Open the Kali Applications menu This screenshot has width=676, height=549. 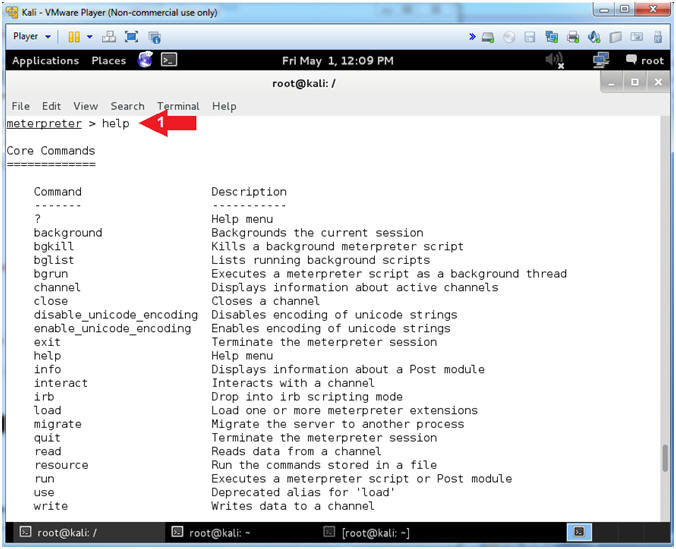45,61
